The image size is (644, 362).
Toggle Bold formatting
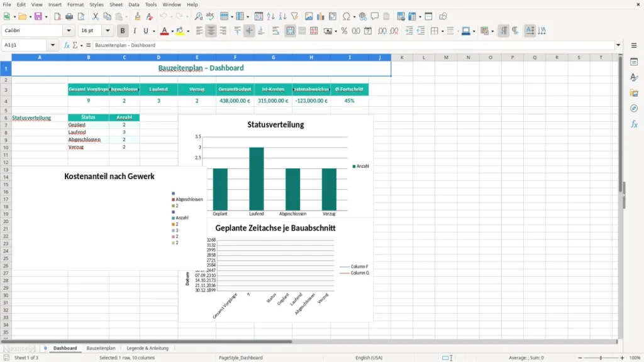[x=123, y=31]
